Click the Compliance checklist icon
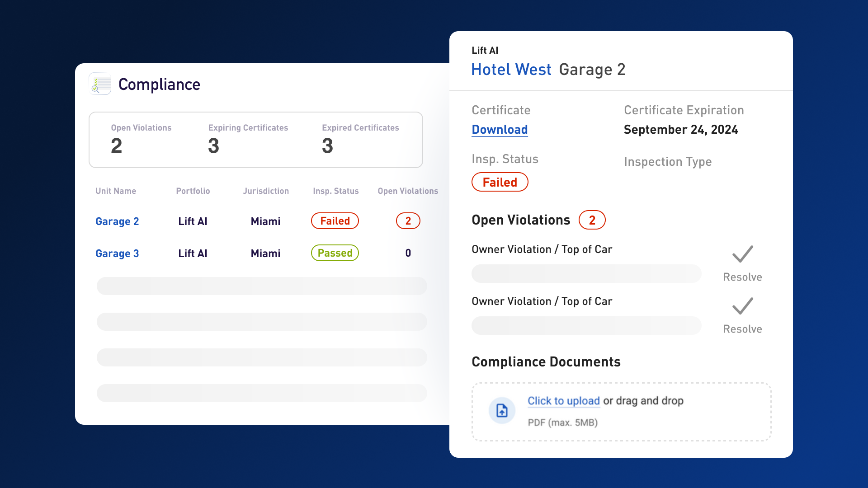Screen dimensions: 868x488 (x=100, y=84)
